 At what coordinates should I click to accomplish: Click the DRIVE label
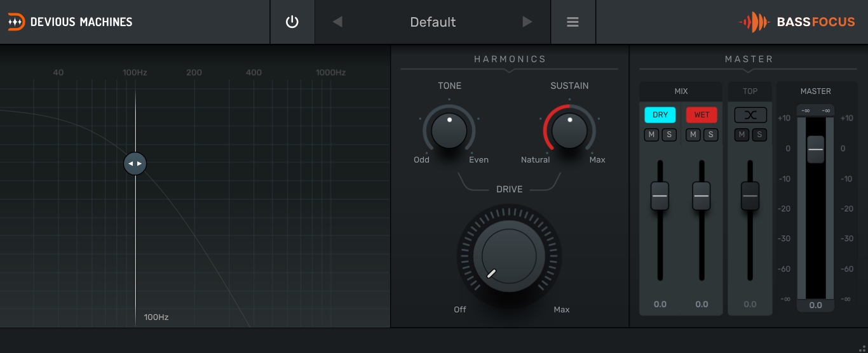(510, 189)
